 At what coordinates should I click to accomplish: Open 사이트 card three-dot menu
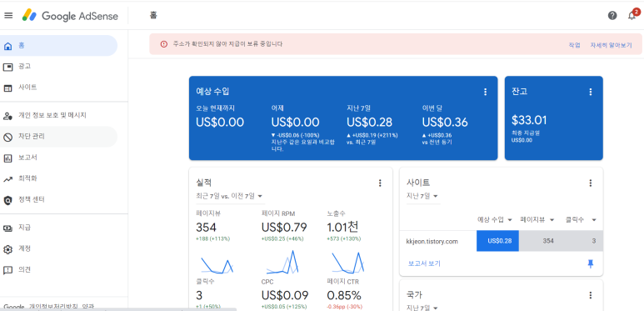[x=591, y=183]
